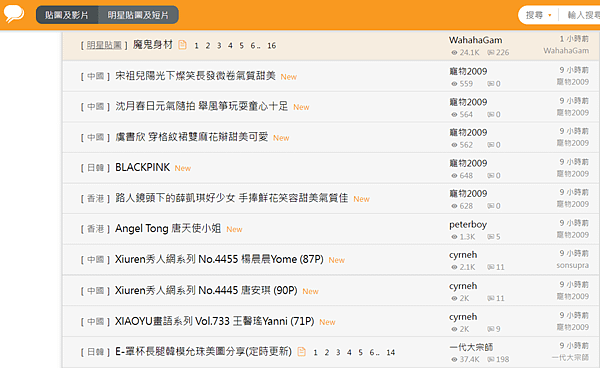Open the 明星貼圖 category tag link

pyautogui.click(x=104, y=45)
